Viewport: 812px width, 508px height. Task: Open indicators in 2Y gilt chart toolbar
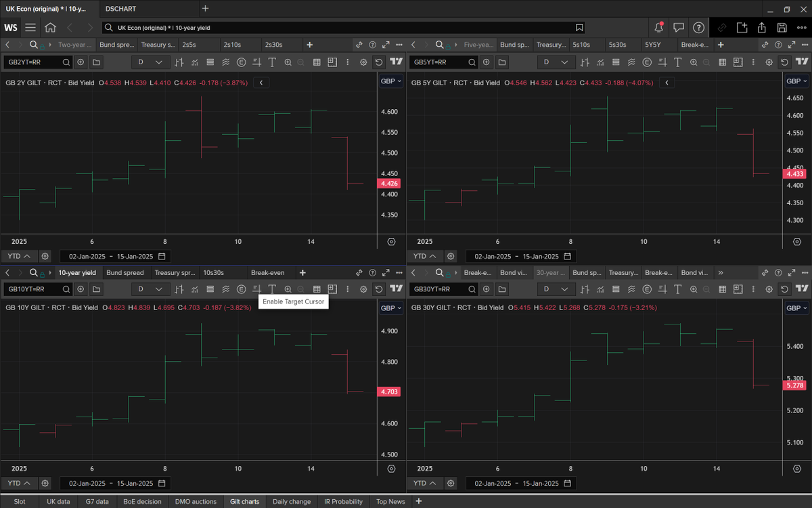[x=194, y=62]
